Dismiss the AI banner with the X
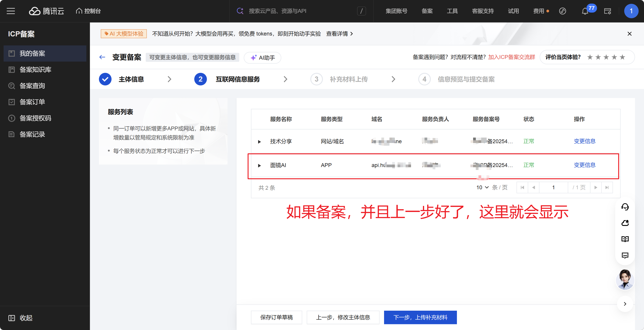 click(x=630, y=34)
